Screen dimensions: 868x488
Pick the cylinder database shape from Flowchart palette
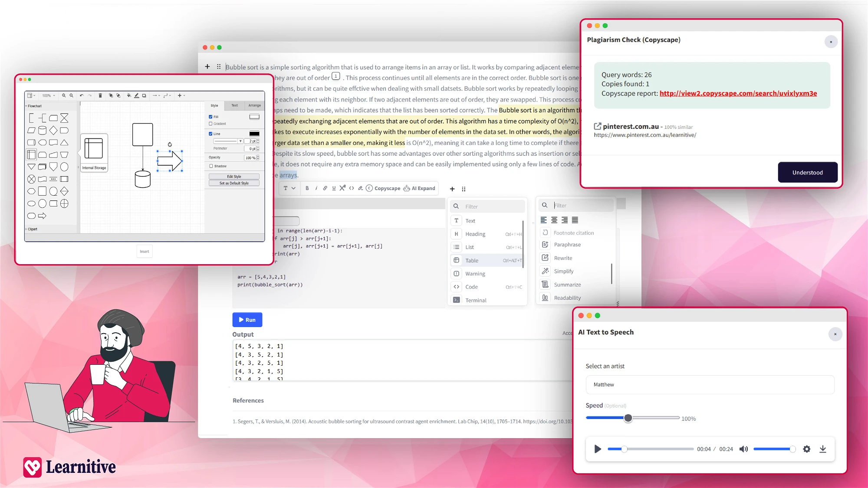43,130
